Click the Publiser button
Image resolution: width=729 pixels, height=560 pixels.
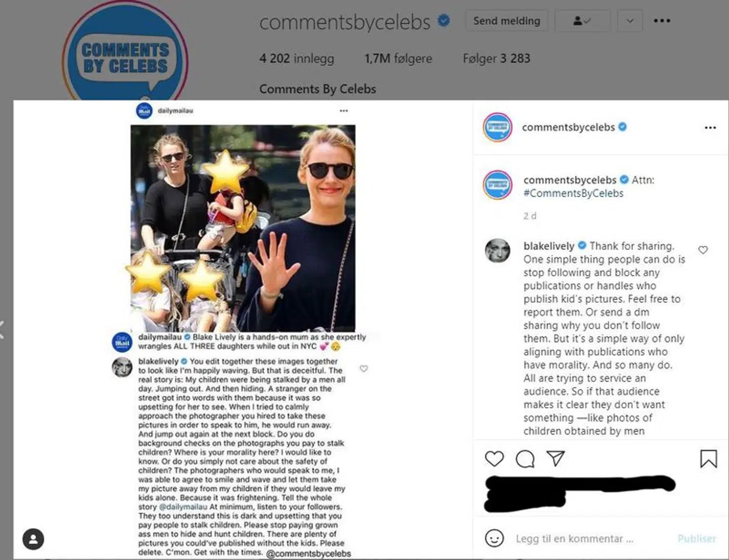697,539
